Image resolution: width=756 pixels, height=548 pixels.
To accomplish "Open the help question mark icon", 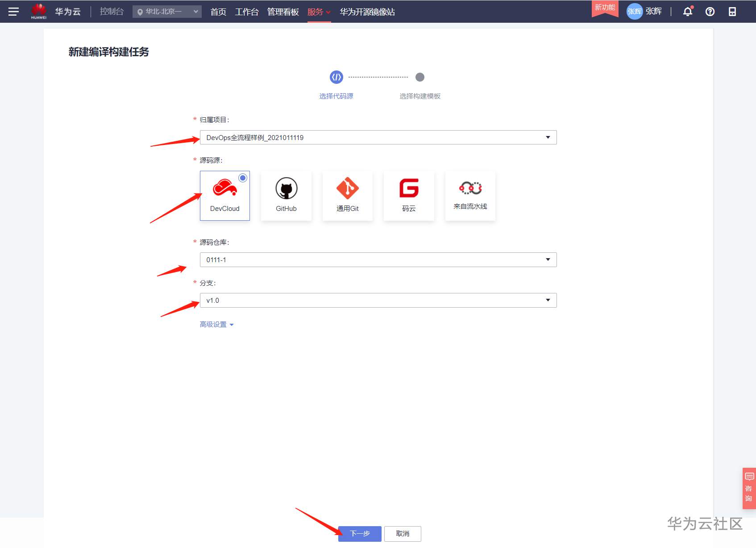I will click(x=710, y=12).
